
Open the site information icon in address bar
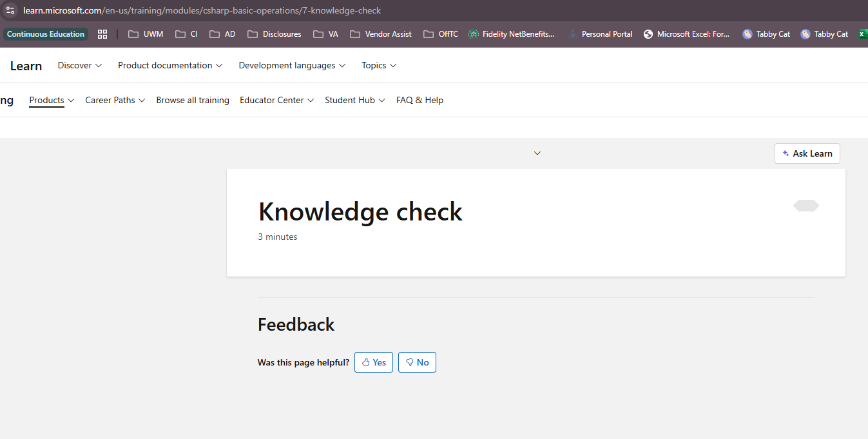tap(10, 10)
